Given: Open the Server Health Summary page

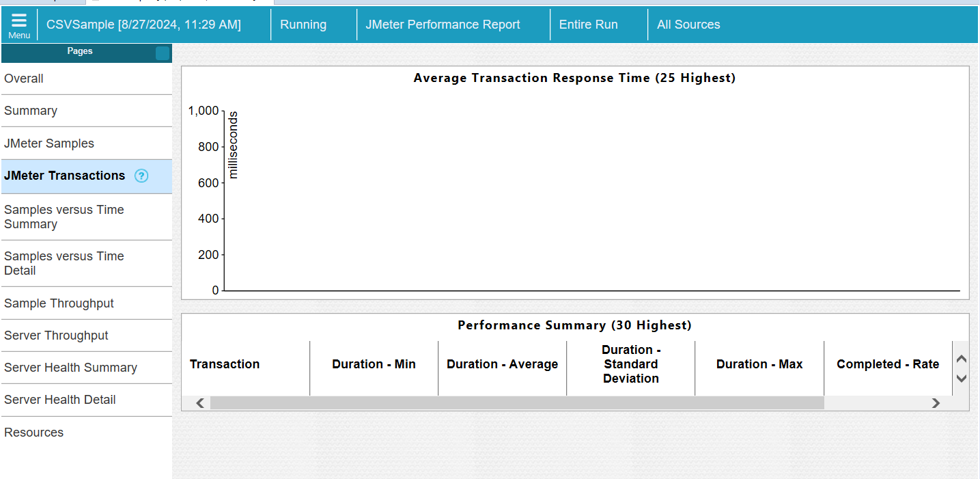Looking at the screenshot, I should (70, 368).
